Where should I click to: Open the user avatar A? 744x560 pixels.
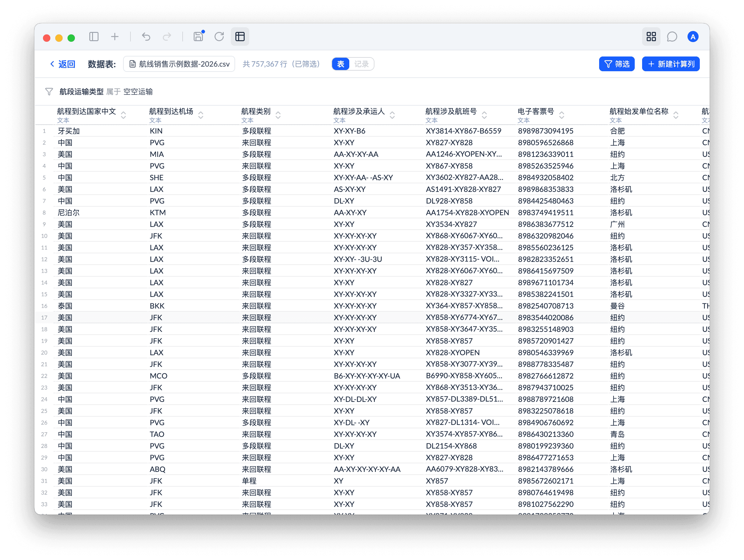693,36
